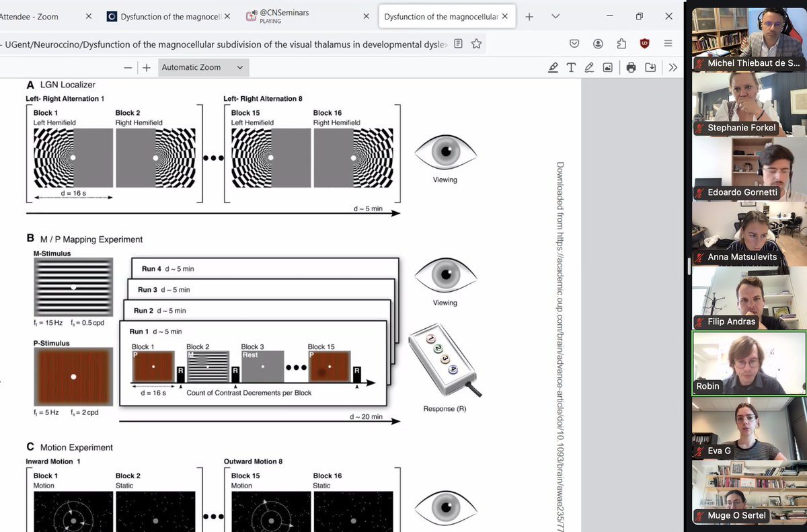This screenshot has width=807, height=532.
Task: Click the 'Run 4' label in figure
Action: coord(151,269)
